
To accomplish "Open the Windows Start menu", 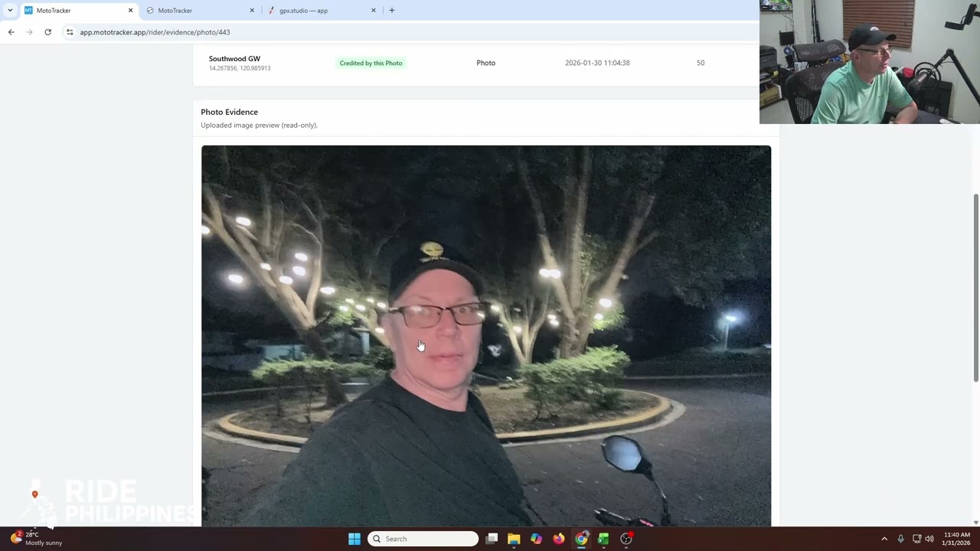I will point(354,539).
